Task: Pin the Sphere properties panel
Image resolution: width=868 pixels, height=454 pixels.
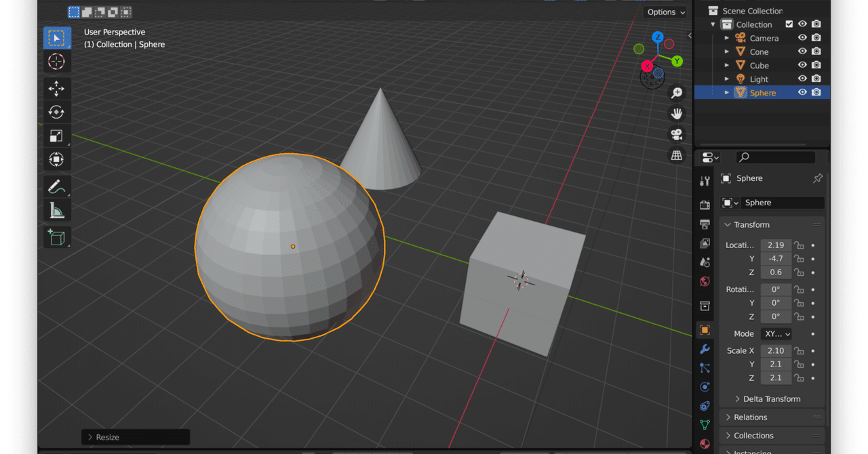Action: [817, 178]
